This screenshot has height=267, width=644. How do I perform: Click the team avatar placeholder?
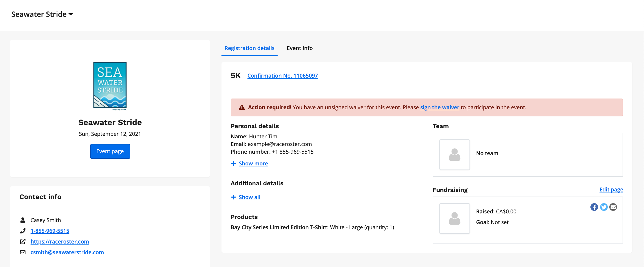pyautogui.click(x=454, y=155)
